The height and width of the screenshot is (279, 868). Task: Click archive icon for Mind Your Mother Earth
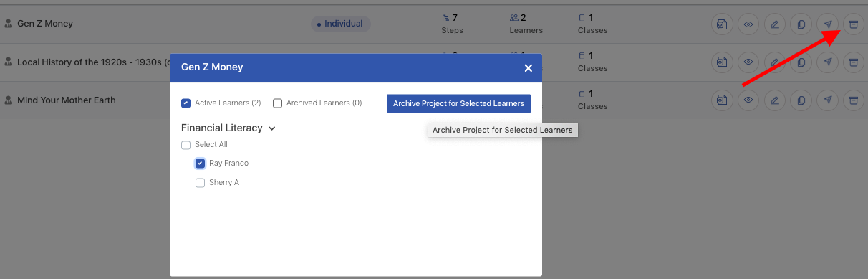(853, 100)
